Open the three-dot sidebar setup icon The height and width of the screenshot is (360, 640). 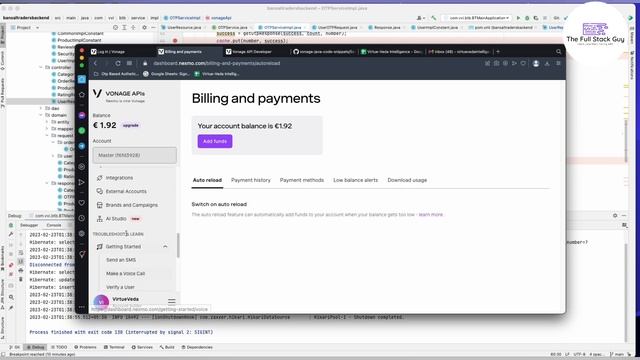[x=82, y=307]
